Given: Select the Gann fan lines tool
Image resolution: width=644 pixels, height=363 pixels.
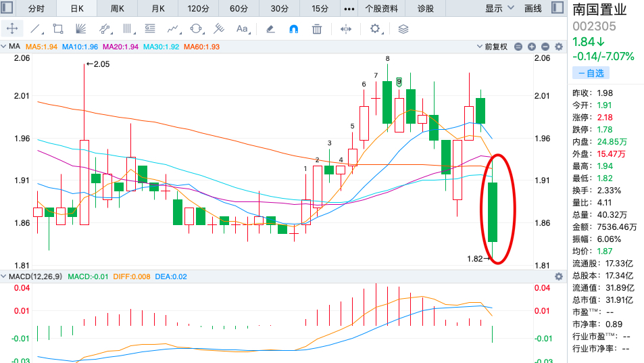Looking at the screenshot, I should click(81, 29).
